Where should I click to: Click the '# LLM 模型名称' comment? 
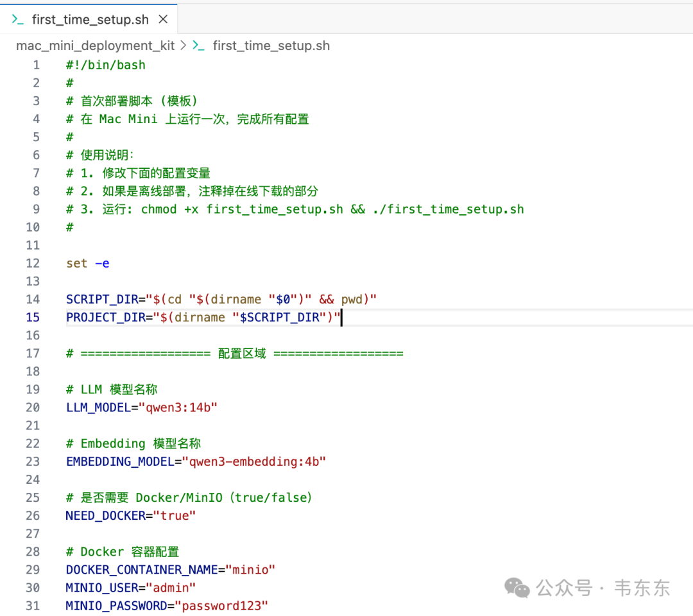point(112,389)
